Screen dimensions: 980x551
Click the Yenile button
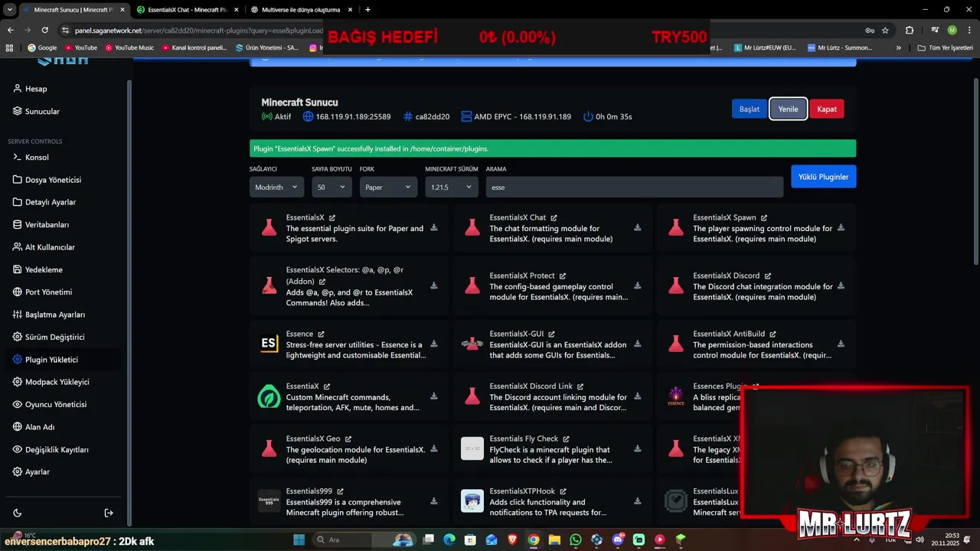[x=788, y=109]
